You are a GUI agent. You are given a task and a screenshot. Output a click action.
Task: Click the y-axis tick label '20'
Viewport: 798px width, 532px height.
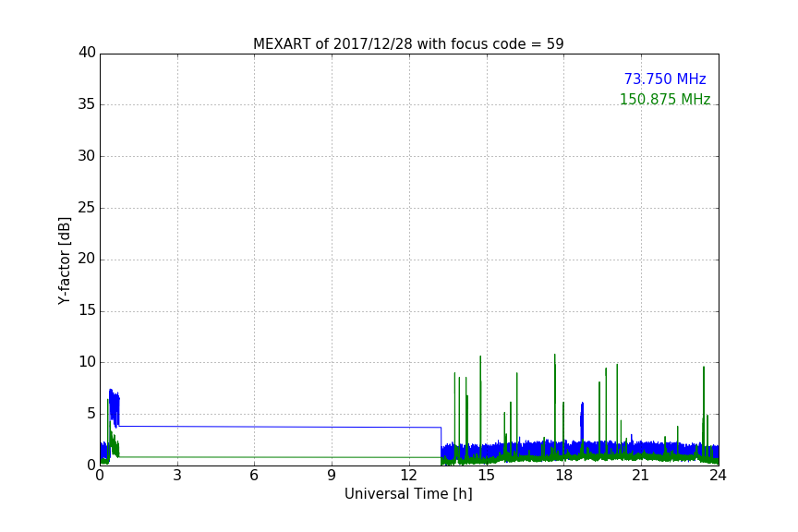[87, 259]
